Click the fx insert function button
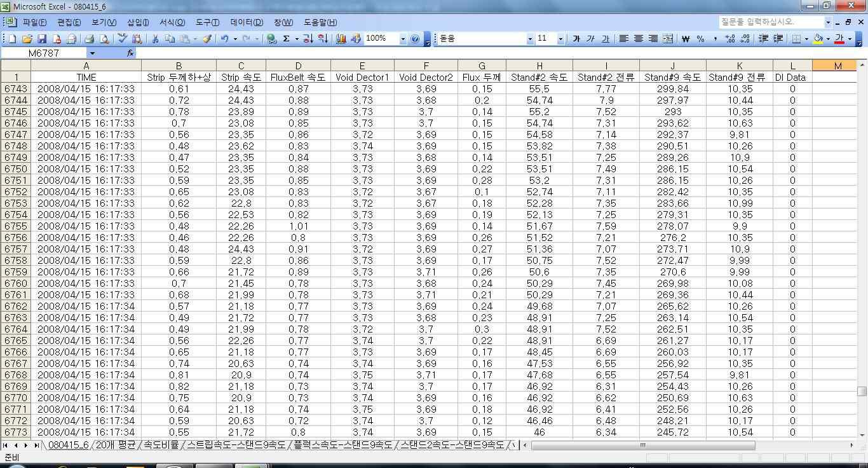 pos(130,53)
